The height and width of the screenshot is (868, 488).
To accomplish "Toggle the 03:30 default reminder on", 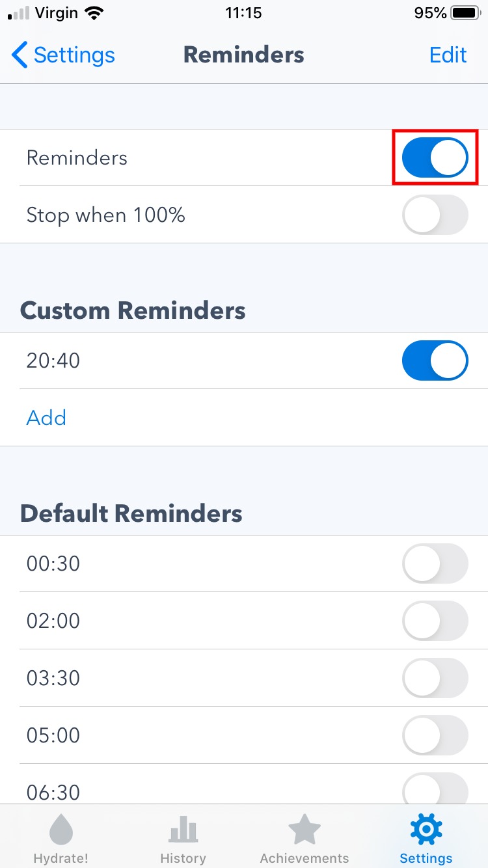I will [x=435, y=678].
